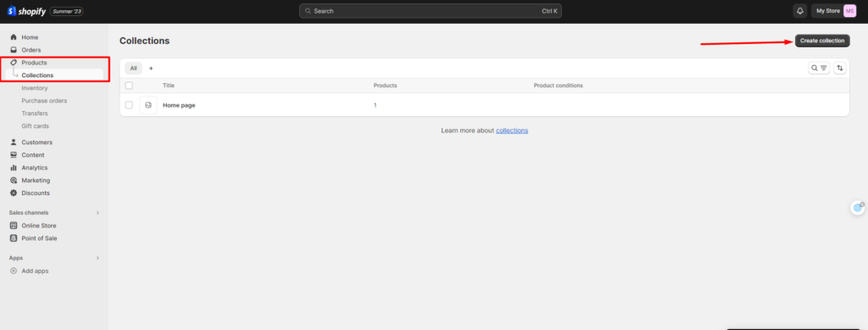Check the Home page row checkbox
Image resolution: width=868 pixels, height=330 pixels.
(129, 104)
